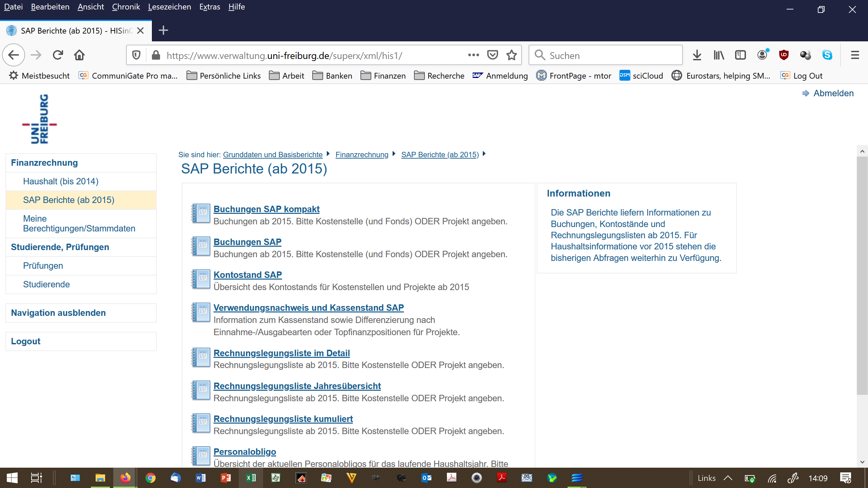Open the Kontostand SAP report link

pyautogui.click(x=248, y=275)
